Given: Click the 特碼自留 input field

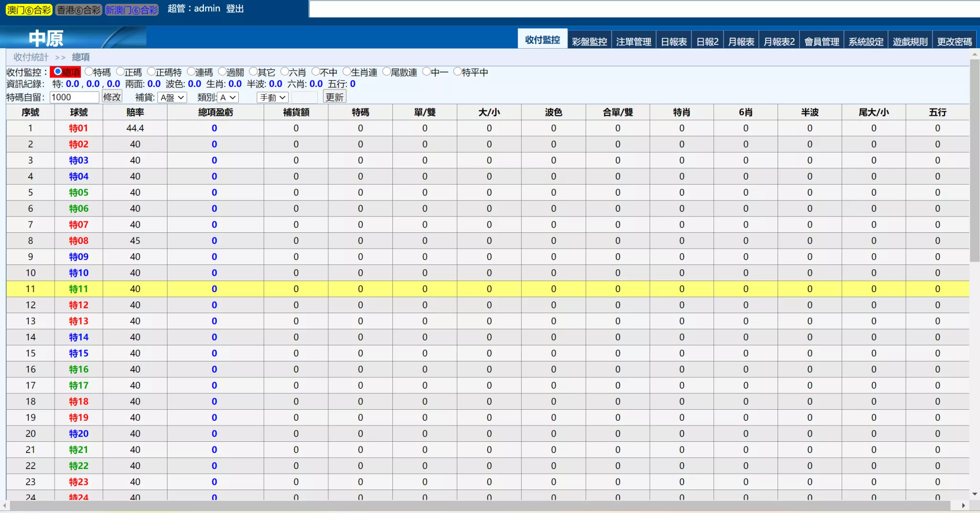Looking at the screenshot, I should 74,98.
